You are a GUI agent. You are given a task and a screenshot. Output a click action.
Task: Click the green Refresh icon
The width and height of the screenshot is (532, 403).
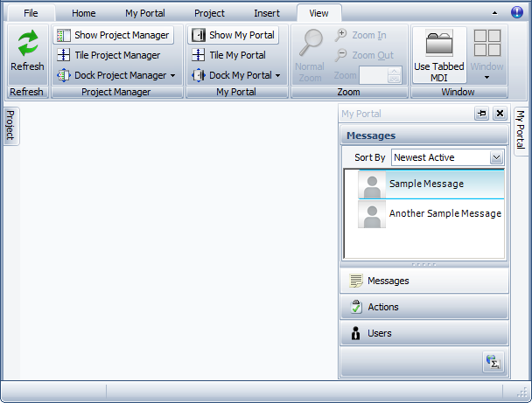[x=27, y=44]
